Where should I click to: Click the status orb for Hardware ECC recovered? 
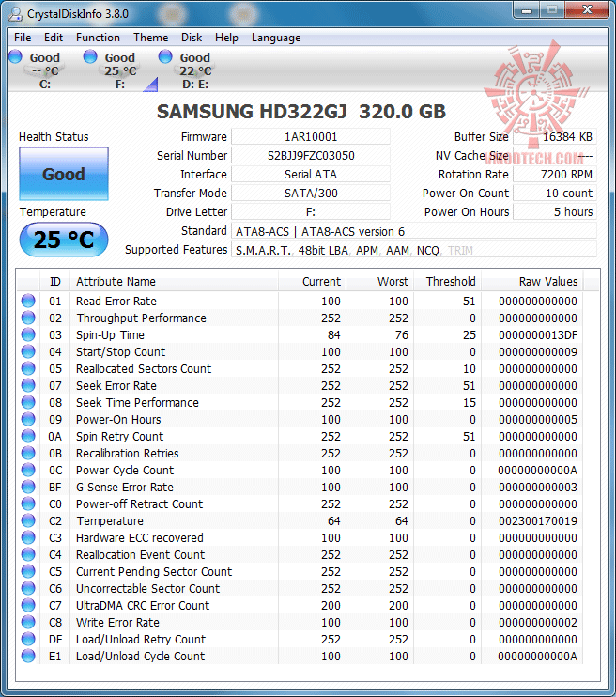[x=28, y=537]
